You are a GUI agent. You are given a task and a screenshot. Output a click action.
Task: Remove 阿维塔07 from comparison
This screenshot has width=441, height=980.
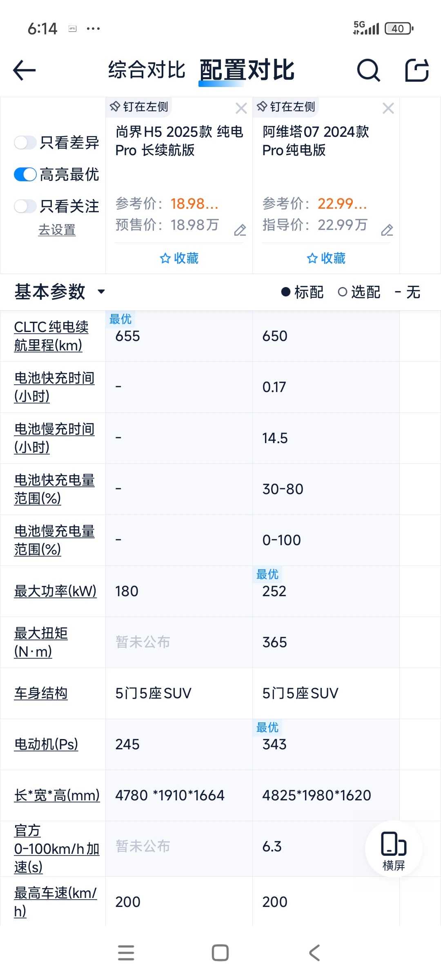388,108
